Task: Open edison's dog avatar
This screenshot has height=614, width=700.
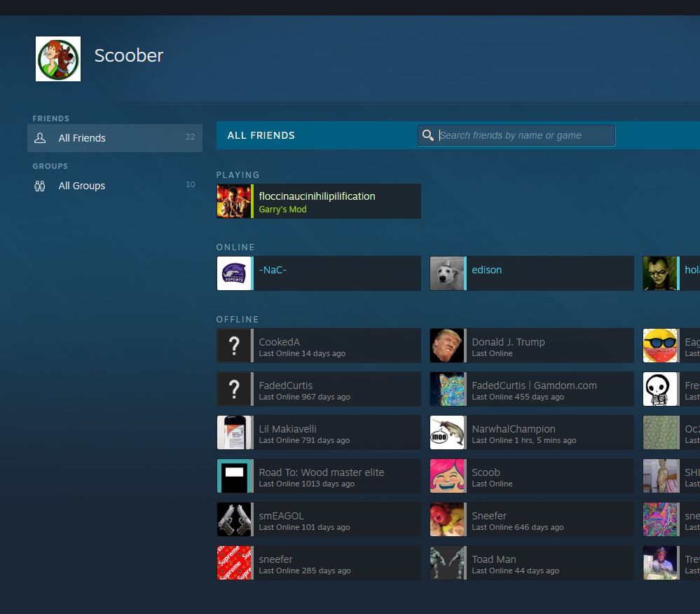Action: (447, 273)
